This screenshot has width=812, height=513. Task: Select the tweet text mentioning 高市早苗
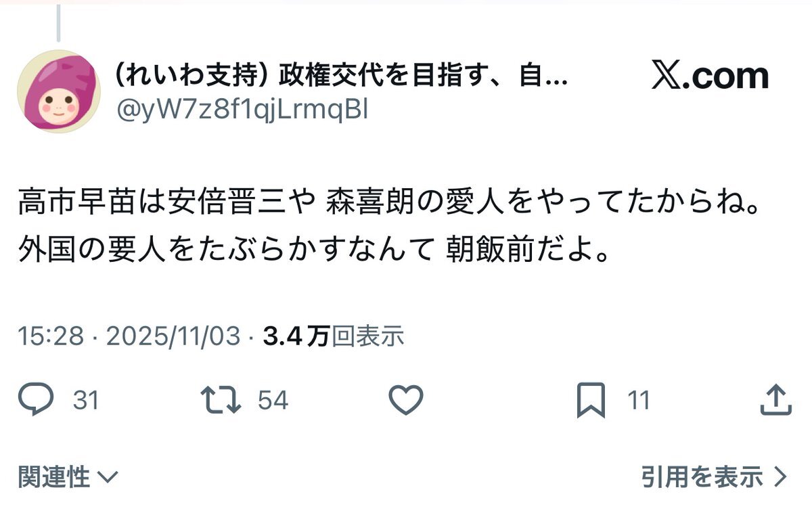[x=389, y=227]
